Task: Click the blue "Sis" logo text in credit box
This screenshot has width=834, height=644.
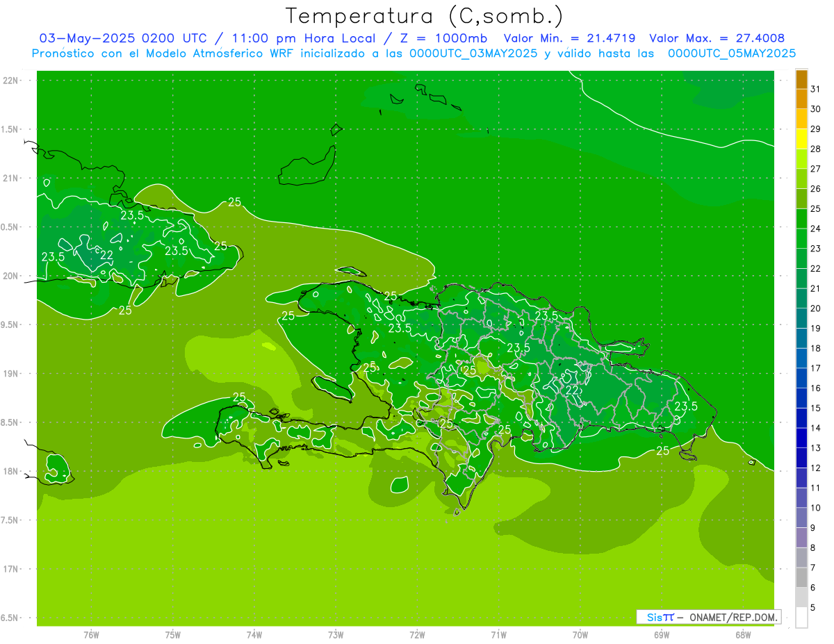Action: 654,617
